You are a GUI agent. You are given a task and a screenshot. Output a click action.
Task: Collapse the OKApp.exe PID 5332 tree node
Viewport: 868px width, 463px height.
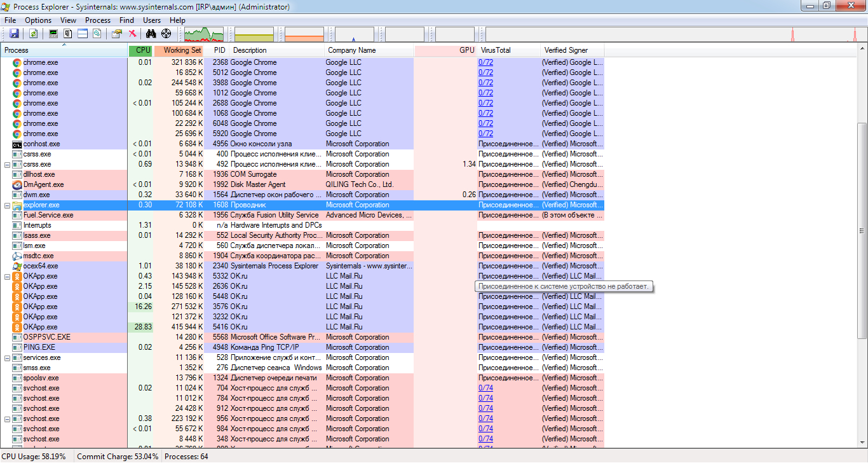(7, 277)
